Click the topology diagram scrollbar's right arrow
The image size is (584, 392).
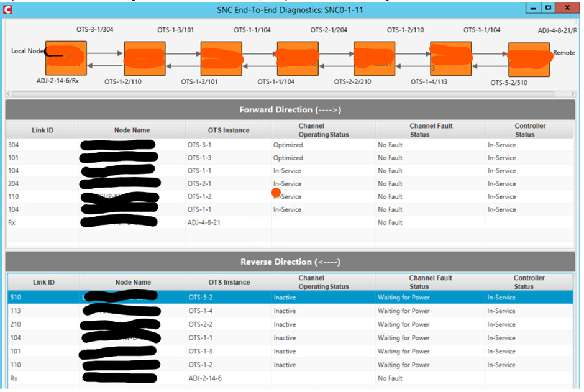[x=573, y=94]
